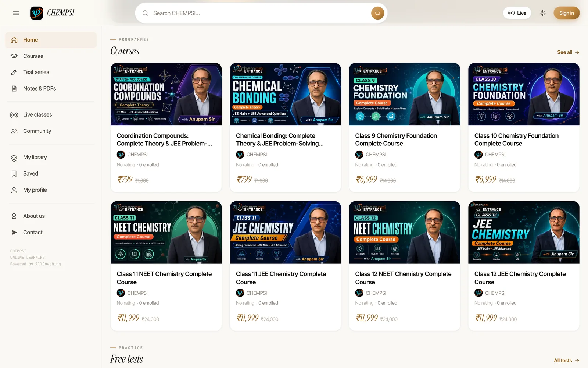The width and height of the screenshot is (588, 368).
Task: Go to My library in sidebar
Action: coord(51,158)
